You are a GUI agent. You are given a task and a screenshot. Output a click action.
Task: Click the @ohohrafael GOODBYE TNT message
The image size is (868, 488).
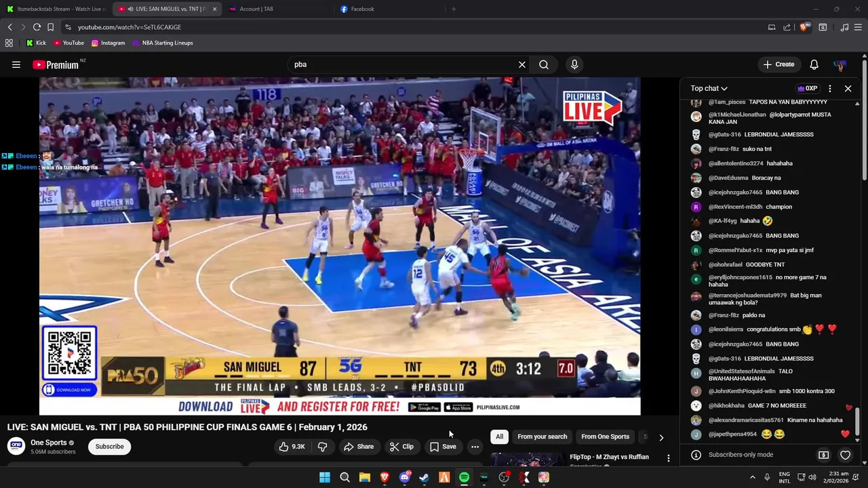pos(765,264)
